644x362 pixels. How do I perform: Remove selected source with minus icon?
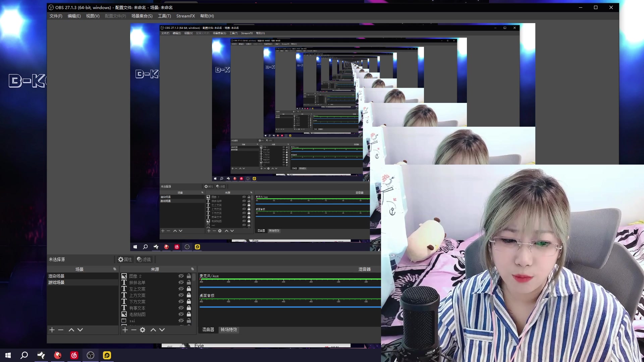134,330
